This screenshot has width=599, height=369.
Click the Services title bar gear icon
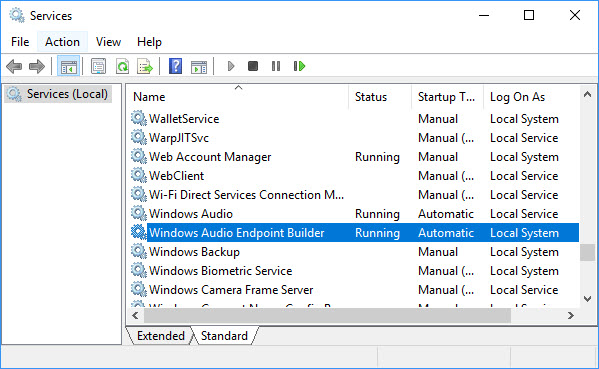(x=17, y=15)
